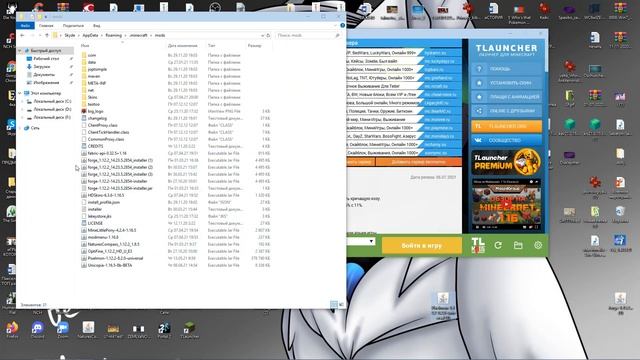Click Установить скин in TLauncher sidebar

point(506,83)
